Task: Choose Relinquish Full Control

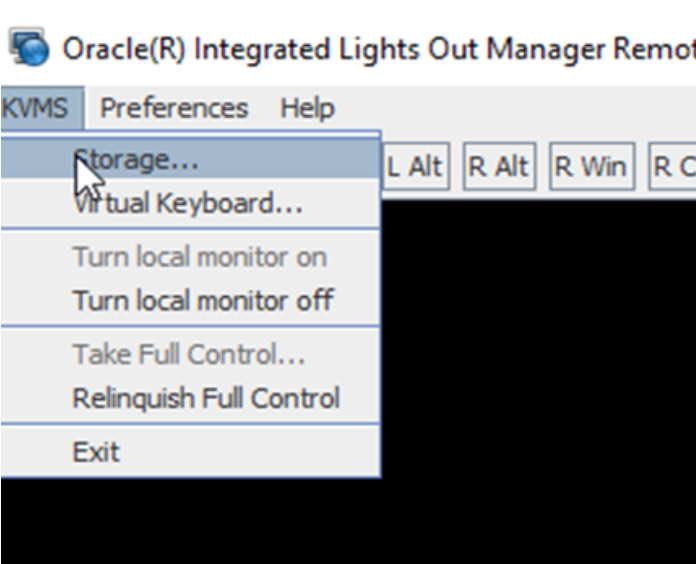Action: (206, 398)
